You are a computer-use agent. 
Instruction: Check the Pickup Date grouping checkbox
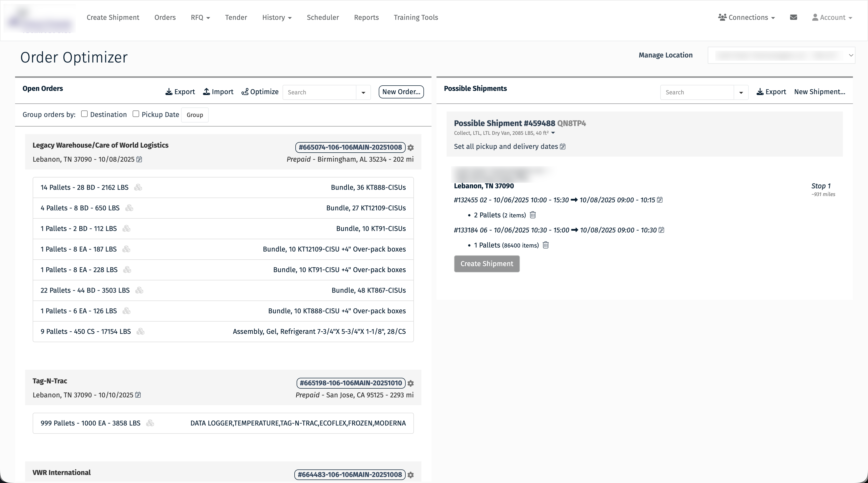[136, 114]
